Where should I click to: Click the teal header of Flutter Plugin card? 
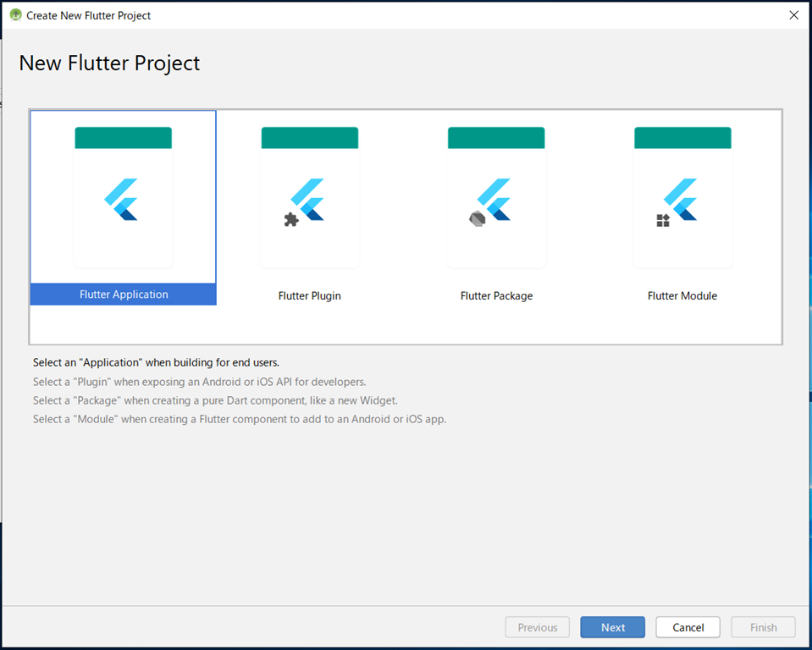309,138
